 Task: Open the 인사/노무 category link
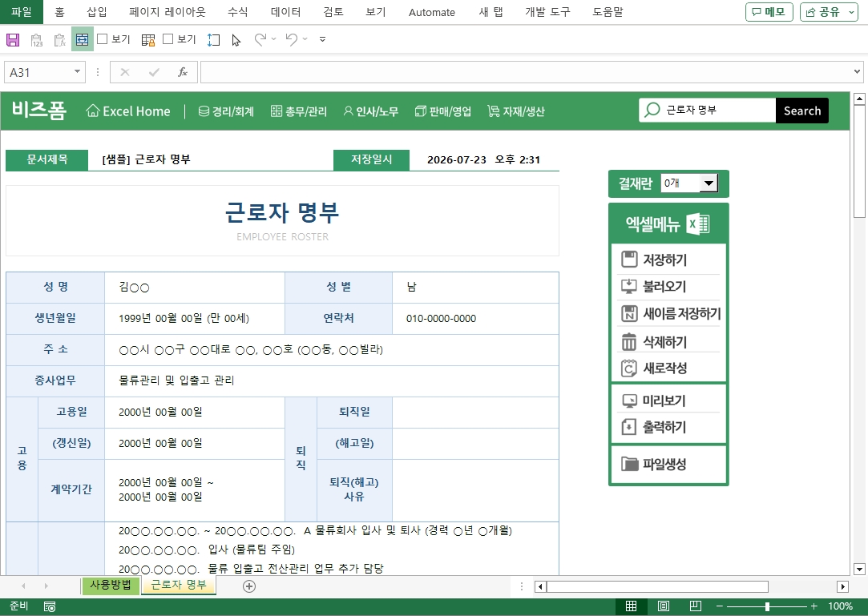[370, 111]
